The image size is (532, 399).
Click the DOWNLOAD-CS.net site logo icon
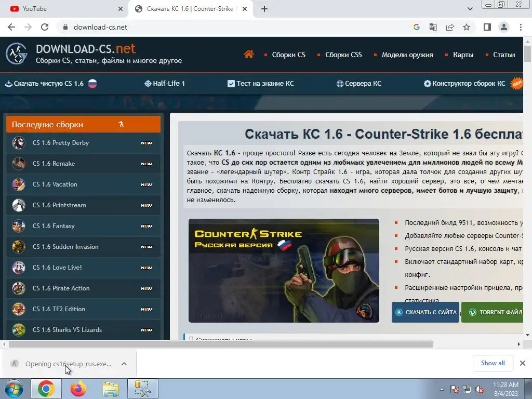coord(16,54)
